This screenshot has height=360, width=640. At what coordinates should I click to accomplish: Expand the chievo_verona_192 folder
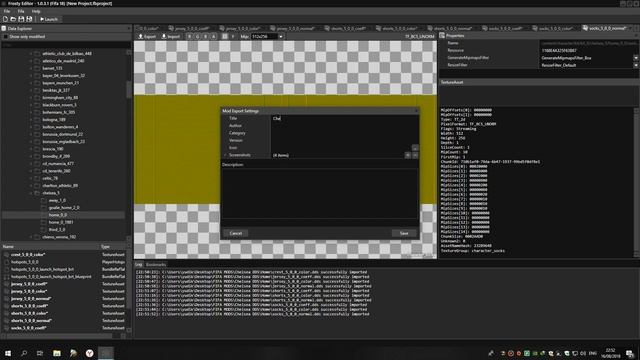pos(31,237)
